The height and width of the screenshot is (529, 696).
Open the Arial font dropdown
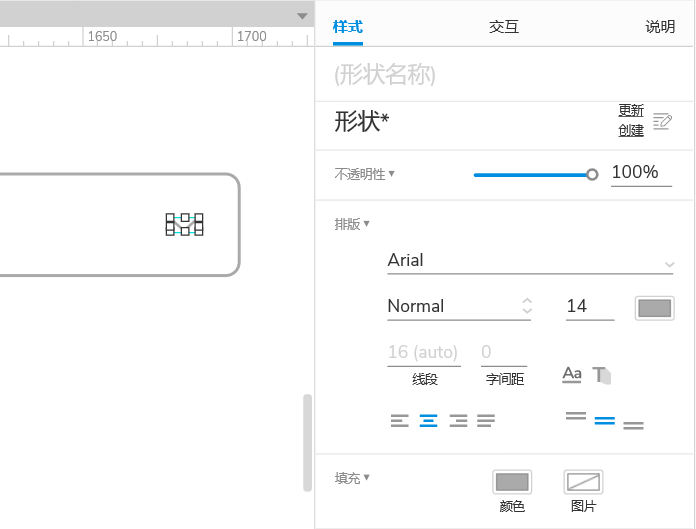pyautogui.click(x=530, y=261)
